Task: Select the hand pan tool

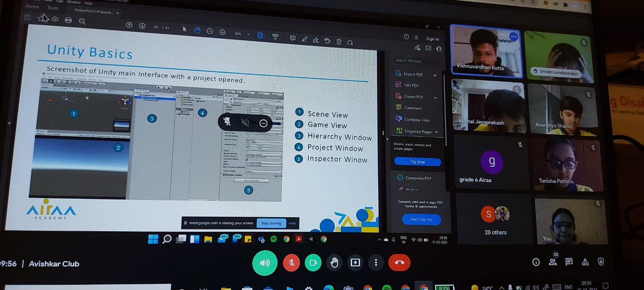Action: [197, 31]
